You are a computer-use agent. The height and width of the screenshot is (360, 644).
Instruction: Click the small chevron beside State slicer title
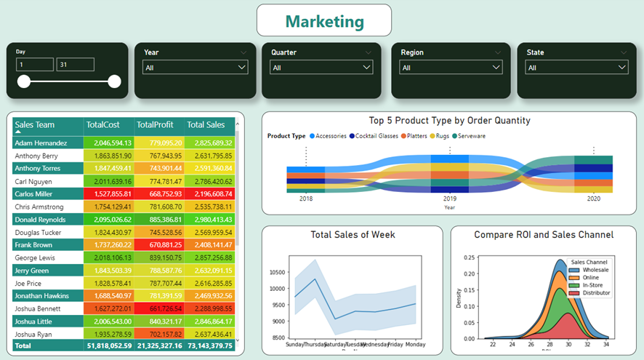click(x=624, y=52)
